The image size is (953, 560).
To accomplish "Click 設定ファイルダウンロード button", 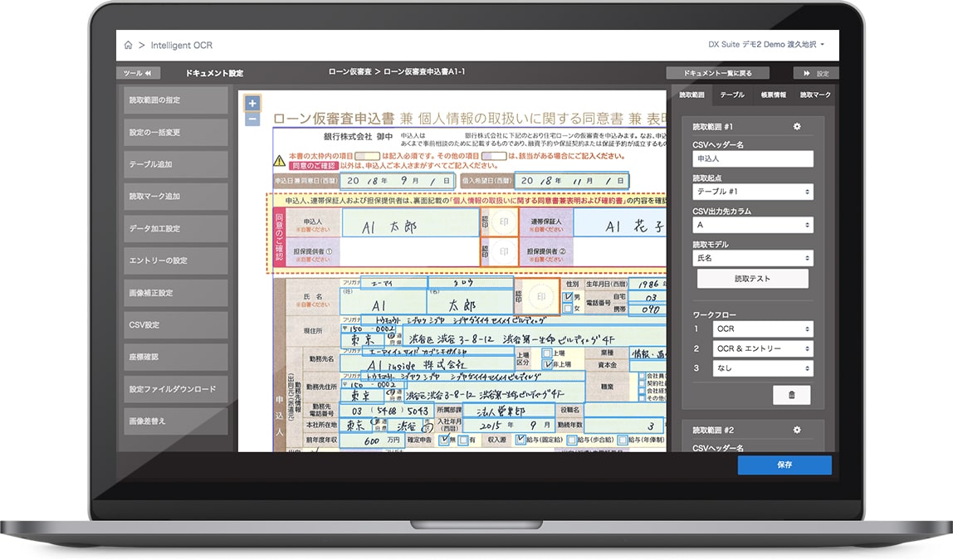I will 176,389.
